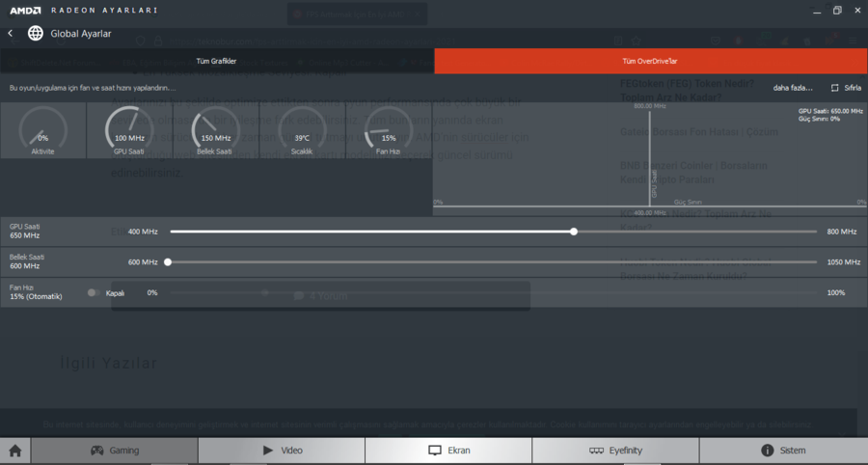Click the GPU Saati: 650.00 MHz graph readout
Viewport: 868px width, 465px height.
point(830,111)
